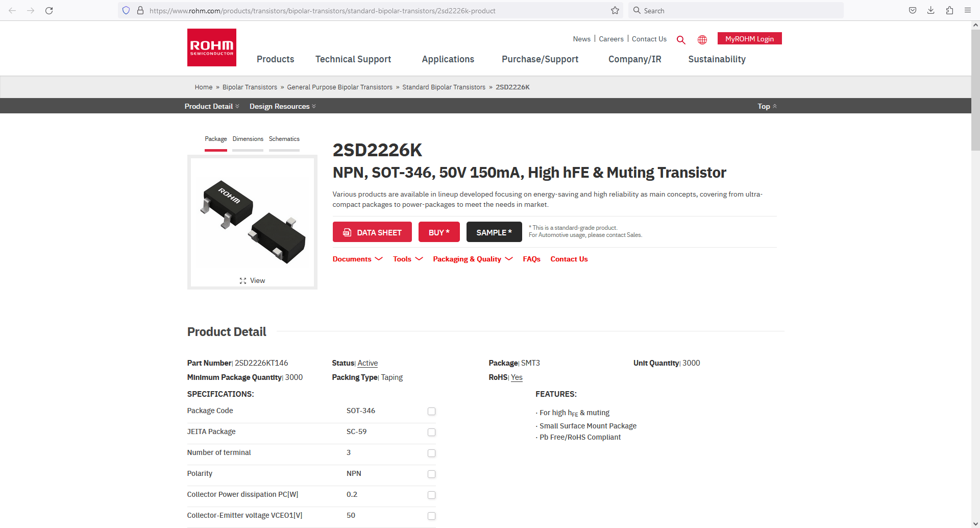Open the News link

click(x=581, y=39)
